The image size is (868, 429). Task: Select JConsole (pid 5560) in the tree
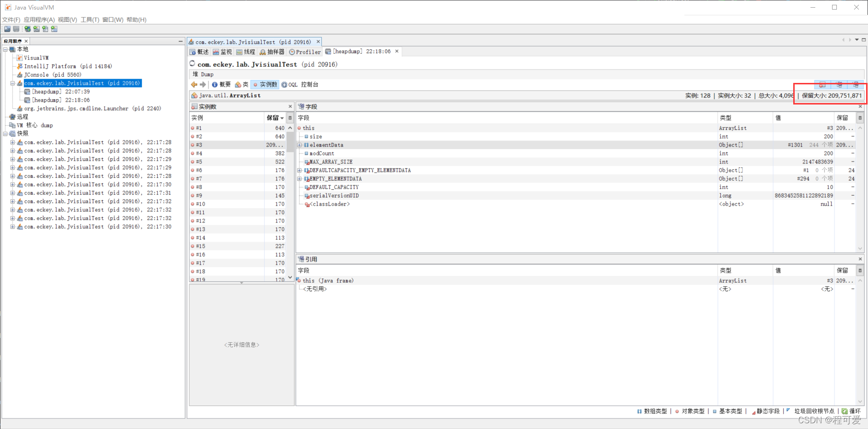[x=53, y=75]
